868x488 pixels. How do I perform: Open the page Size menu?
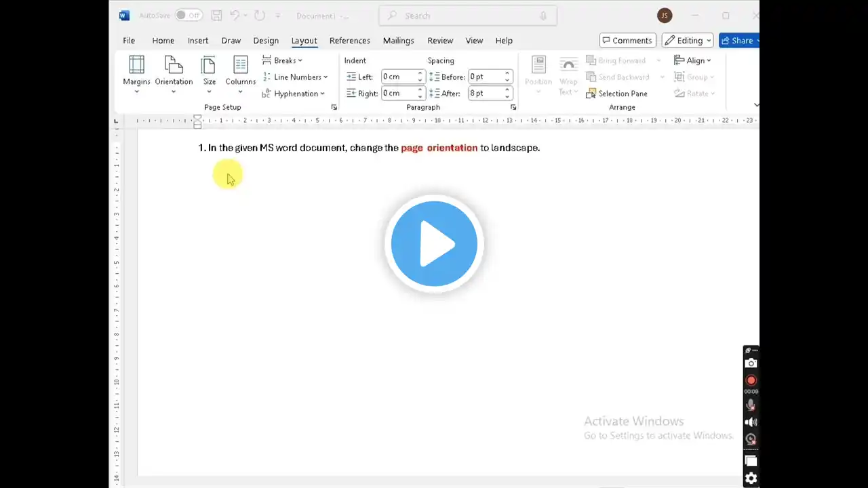coord(209,75)
